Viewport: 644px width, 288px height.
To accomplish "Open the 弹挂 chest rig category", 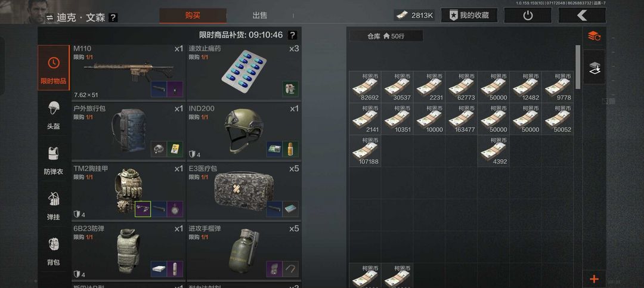I will click(54, 206).
